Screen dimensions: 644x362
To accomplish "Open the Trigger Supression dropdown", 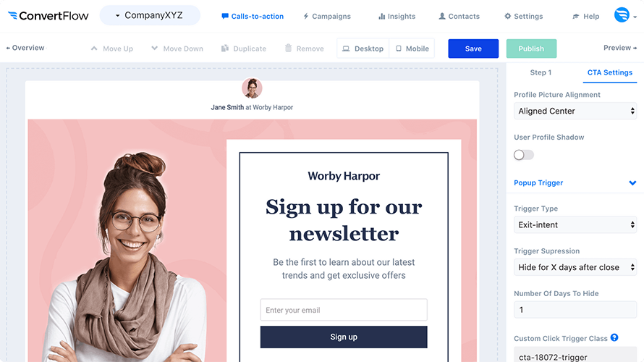I will 575,267.
